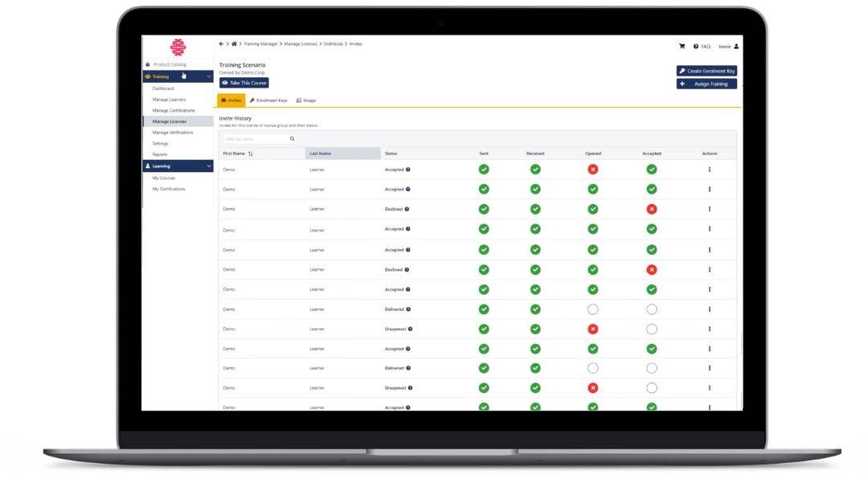868x483 pixels.
Task: Click the company logo in the sidebar
Action: coord(178,47)
